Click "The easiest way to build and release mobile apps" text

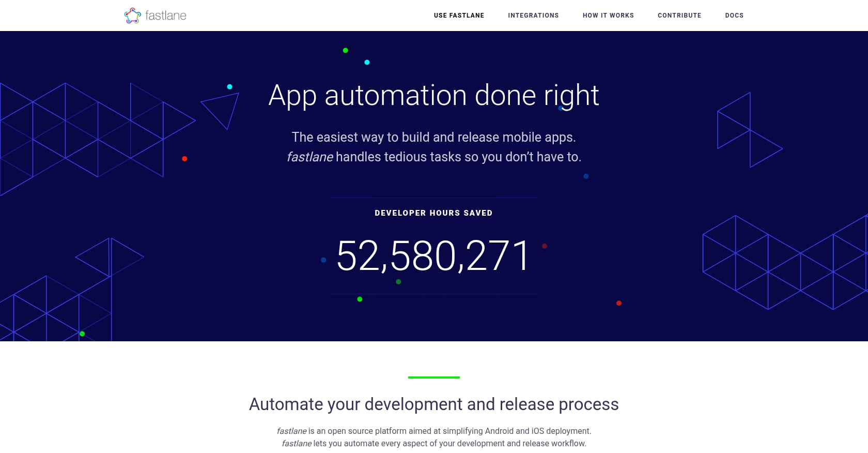(x=433, y=137)
